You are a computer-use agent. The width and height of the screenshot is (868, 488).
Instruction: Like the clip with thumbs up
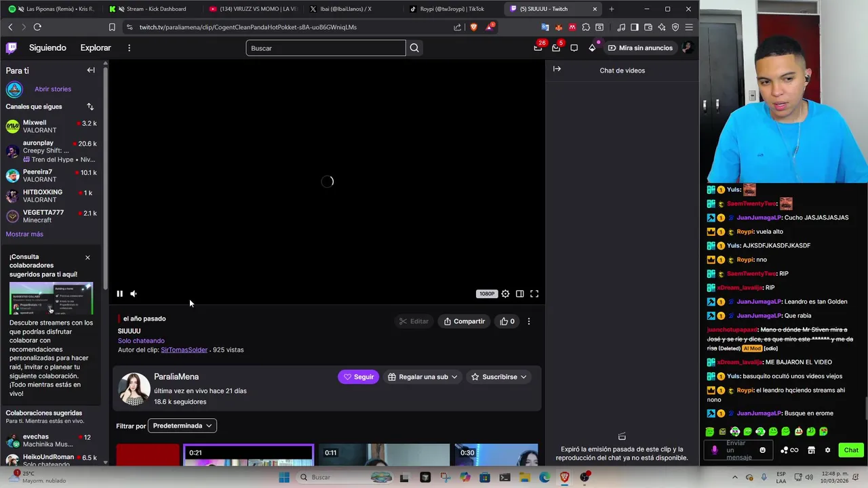pyautogui.click(x=507, y=321)
